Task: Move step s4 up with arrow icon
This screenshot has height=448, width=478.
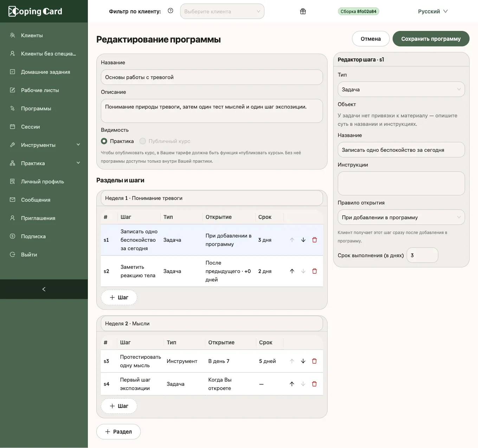Action: pyautogui.click(x=292, y=384)
